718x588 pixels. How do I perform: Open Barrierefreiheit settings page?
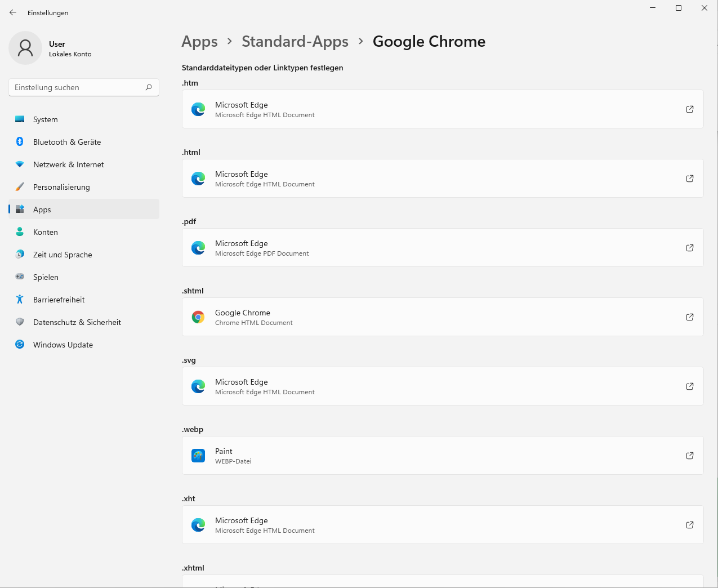pyautogui.click(x=59, y=300)
